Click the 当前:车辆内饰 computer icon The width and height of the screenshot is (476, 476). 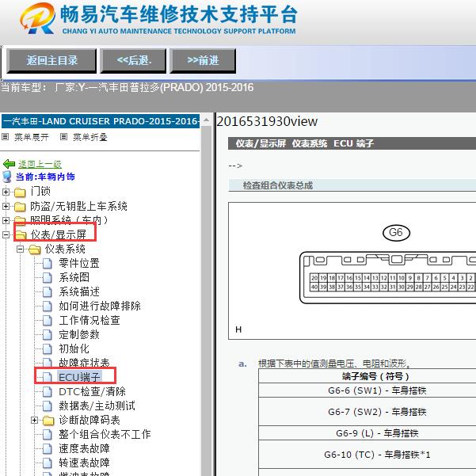[x=6, y=177]
